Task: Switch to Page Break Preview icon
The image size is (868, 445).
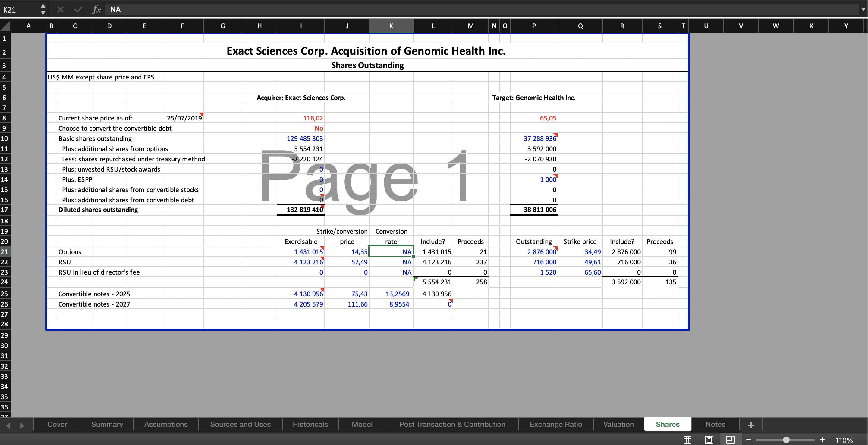Action: 730,440
